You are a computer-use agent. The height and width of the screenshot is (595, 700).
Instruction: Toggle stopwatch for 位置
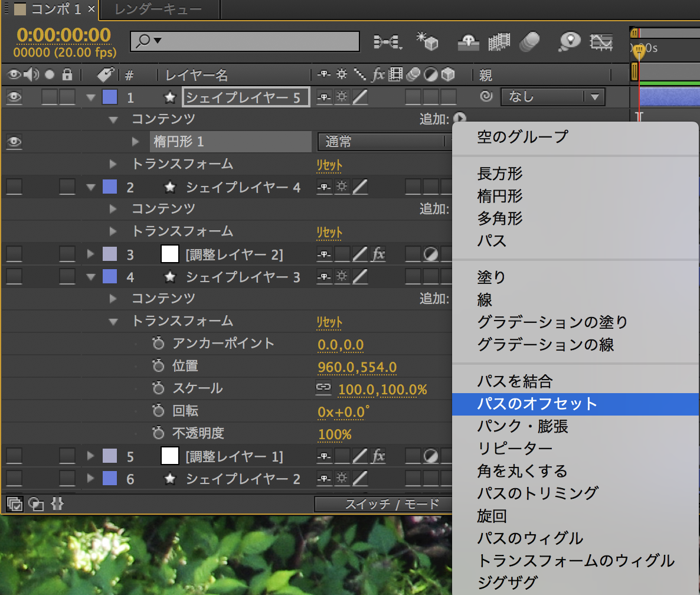[158, 366]
